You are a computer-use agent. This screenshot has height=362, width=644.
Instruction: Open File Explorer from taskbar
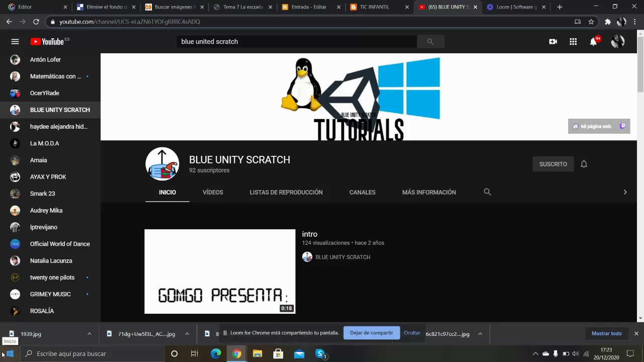tap(257, 354)
